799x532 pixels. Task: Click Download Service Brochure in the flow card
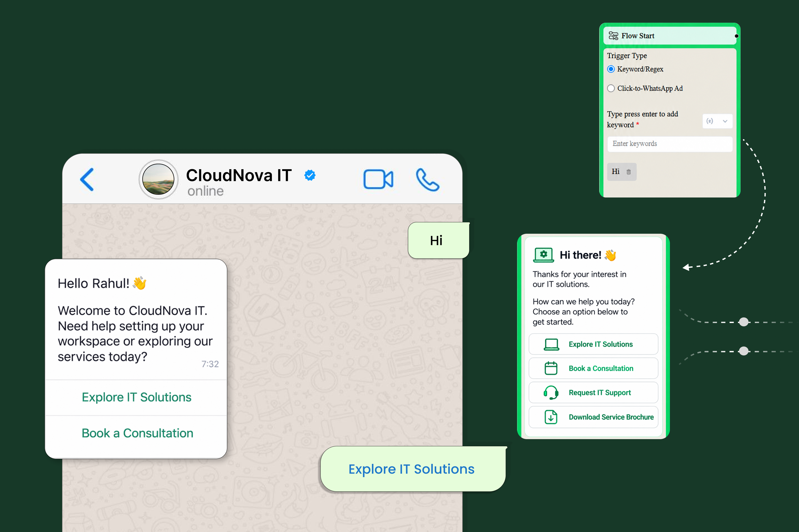coord(593,417)
